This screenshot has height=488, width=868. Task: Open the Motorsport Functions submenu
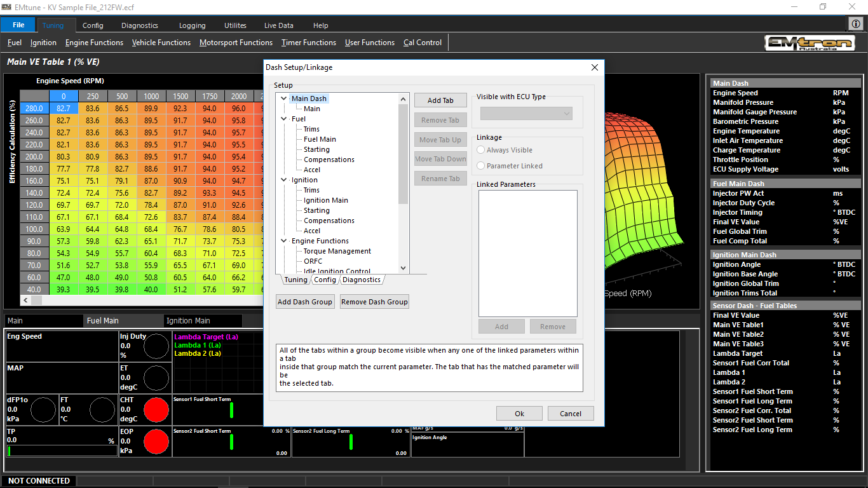(x=236, y=43)
